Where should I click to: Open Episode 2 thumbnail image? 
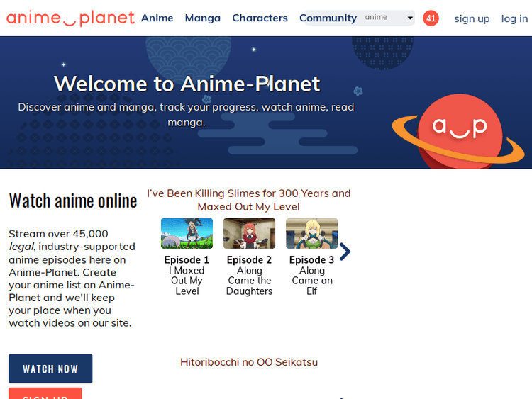coord(250,233)
